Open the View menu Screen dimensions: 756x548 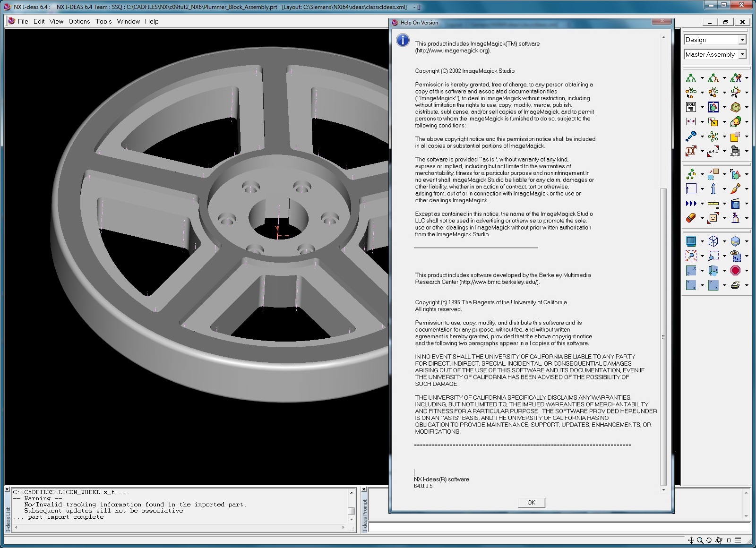[56, 21]
